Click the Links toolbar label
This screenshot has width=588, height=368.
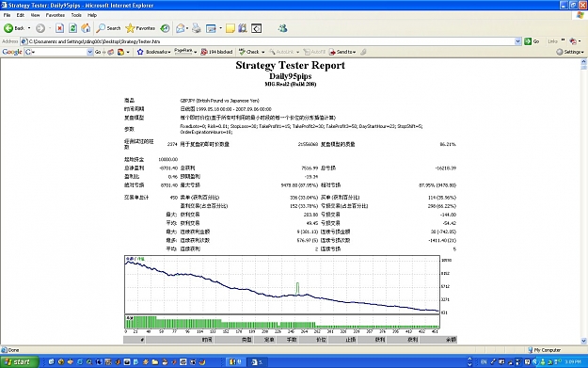(552, 41)
